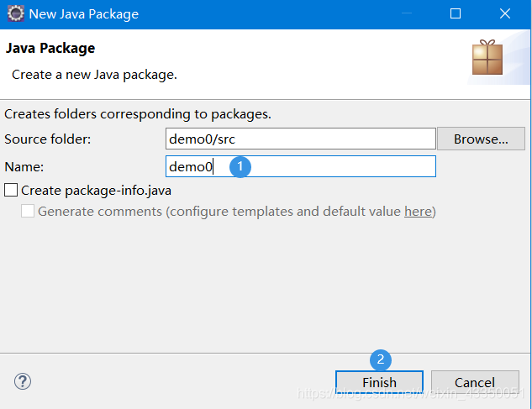Open help via the question mark icon
Screen dimensions: 532x409
23,382
